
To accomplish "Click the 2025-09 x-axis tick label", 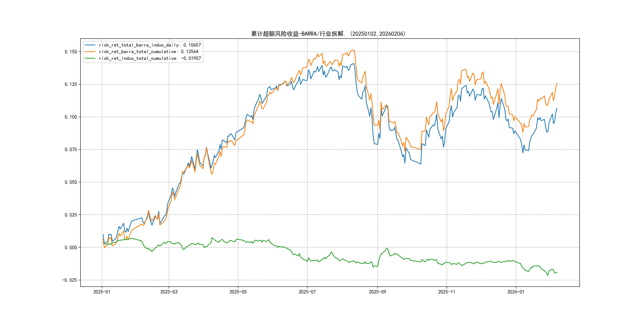I will click(377, 292).
